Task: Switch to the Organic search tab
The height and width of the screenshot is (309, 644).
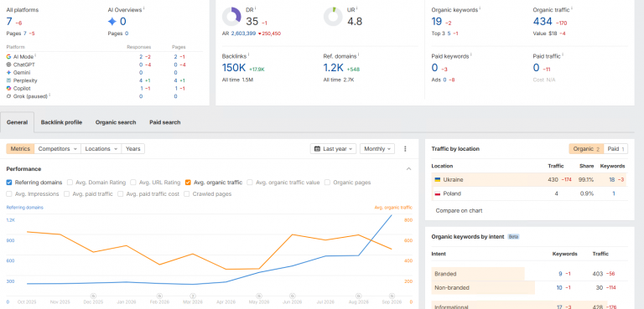Action: click(116, 122)
